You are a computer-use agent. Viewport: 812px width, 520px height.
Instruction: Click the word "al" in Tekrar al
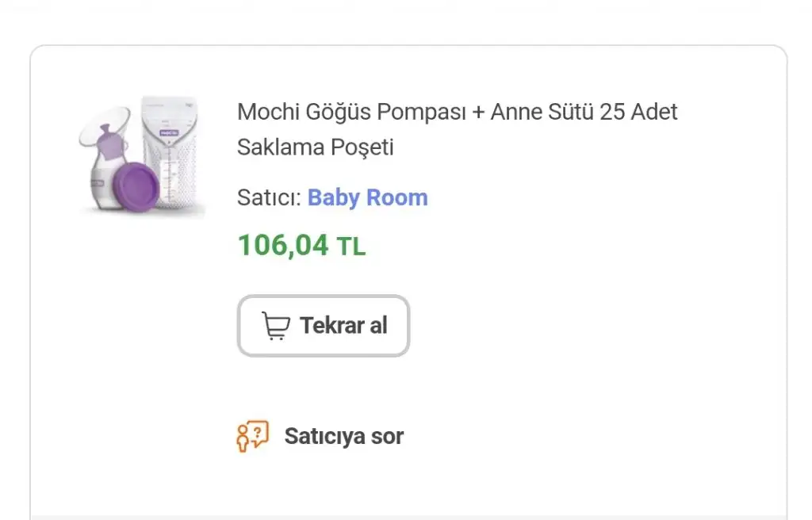tap(377, 326)
